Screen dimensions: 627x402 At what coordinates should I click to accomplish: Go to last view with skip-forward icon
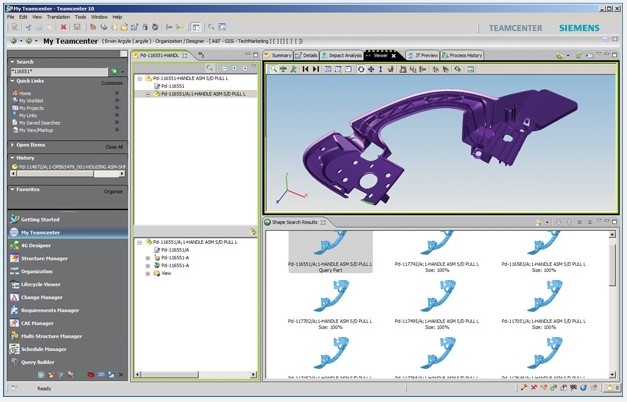tap(315, 69)
